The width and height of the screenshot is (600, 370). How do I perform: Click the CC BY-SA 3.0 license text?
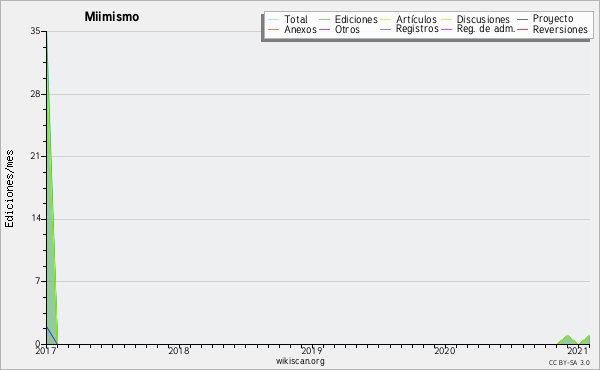[x=569, y=362]
